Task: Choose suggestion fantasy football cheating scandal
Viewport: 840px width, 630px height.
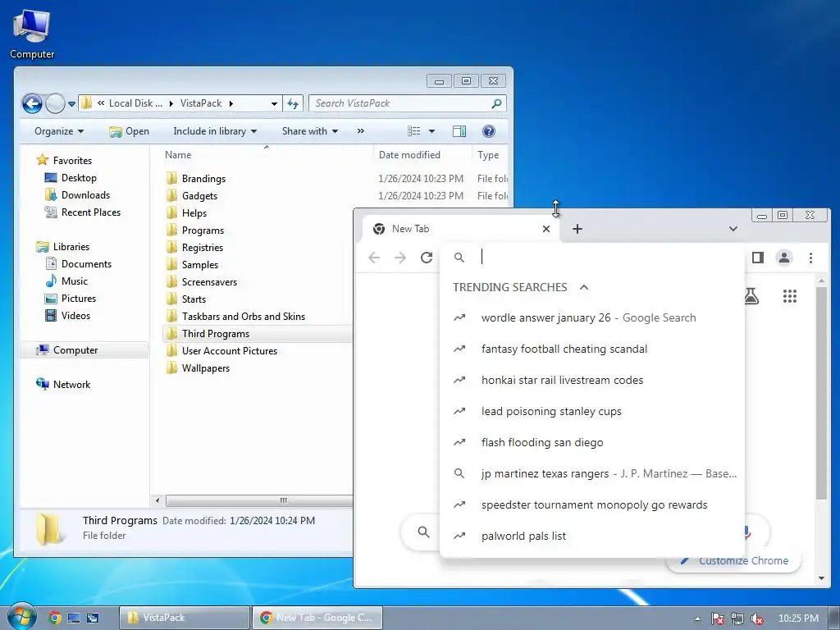Action: (592, 349)
